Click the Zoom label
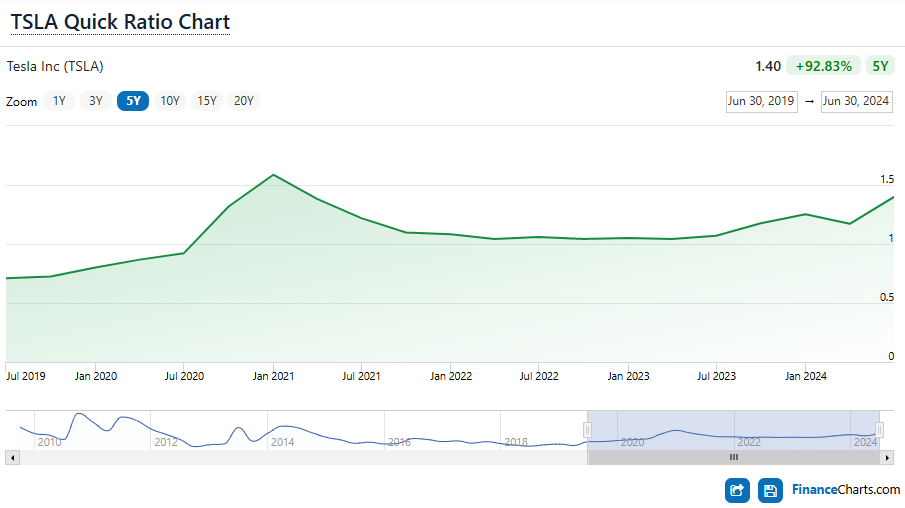 21,102
